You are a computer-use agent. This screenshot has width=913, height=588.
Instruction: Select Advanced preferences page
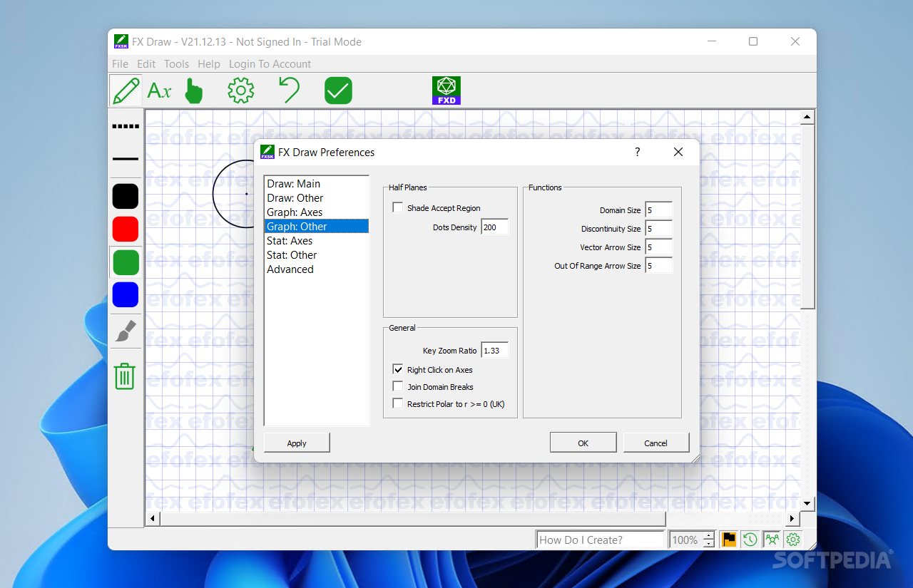[317, 269]
